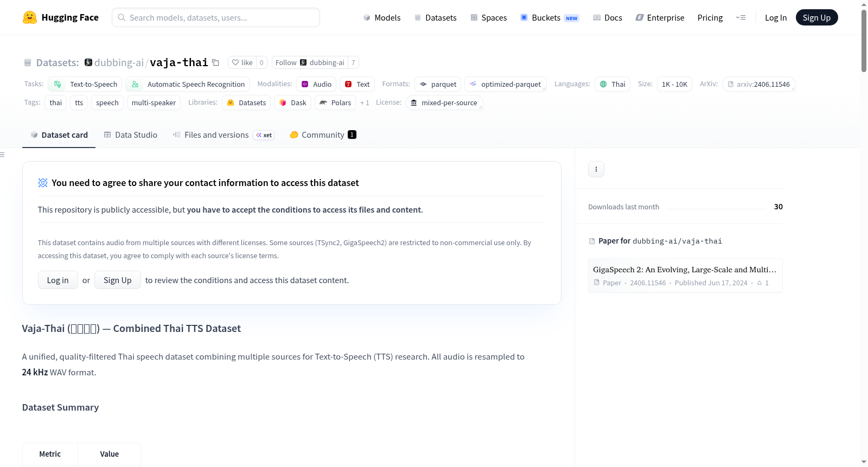This screenshot has height=467, width=868.
Task: Select the Automatic Speech Recognition tag
Action: 187,84
